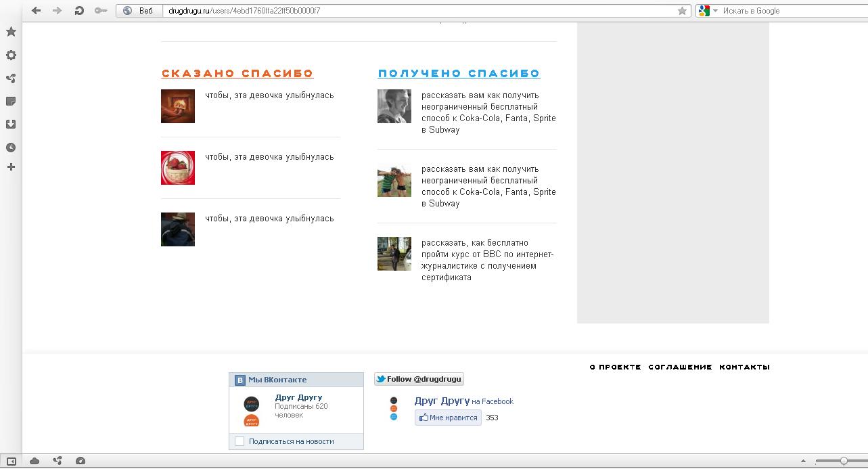Click the Facebook page avatar icon
868x469 pixels.
394,409
